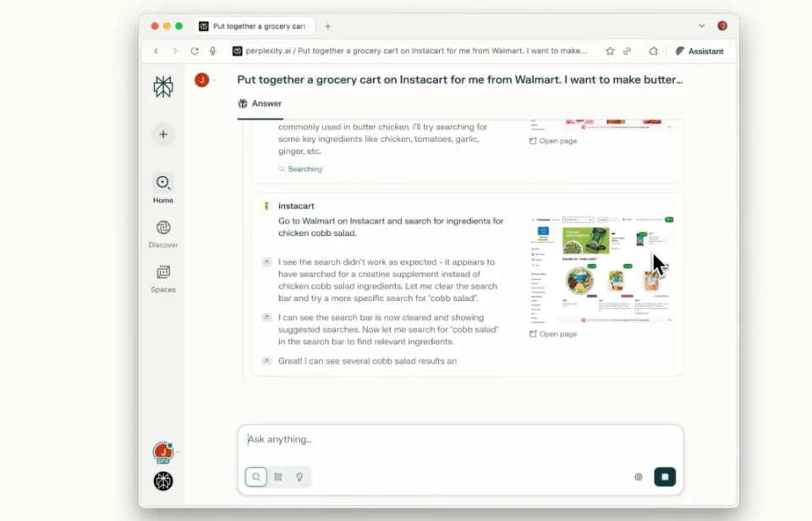812x521 pixels.
Task: Stop the running response
Action: (665, 477)
